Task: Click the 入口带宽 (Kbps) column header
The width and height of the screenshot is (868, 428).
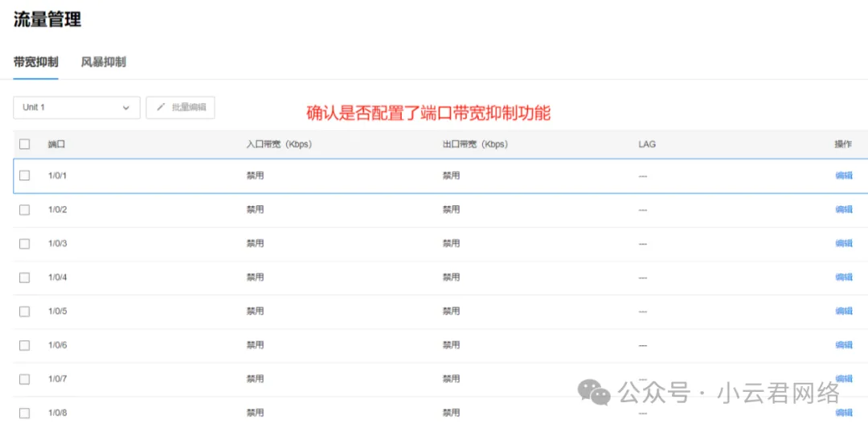Action: click(x=279, y=144)
